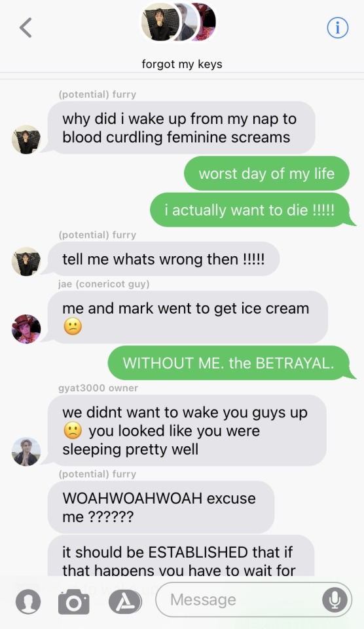This screenshot has height=629, width=364.
Task: Focus the Message text field
Action: pos(254,600)
